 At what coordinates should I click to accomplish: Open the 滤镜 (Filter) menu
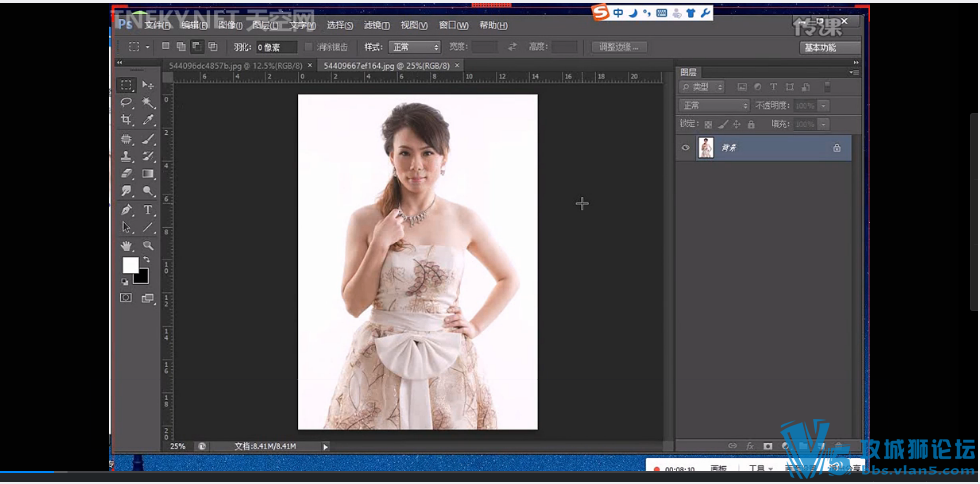377,26
